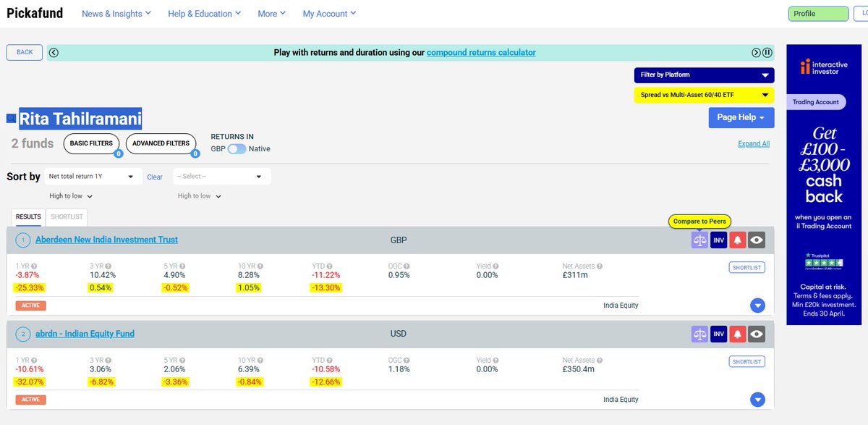Toggle watch eye icon for Aberdeen New India
The image size is (868, 425).
coord(757,240)
